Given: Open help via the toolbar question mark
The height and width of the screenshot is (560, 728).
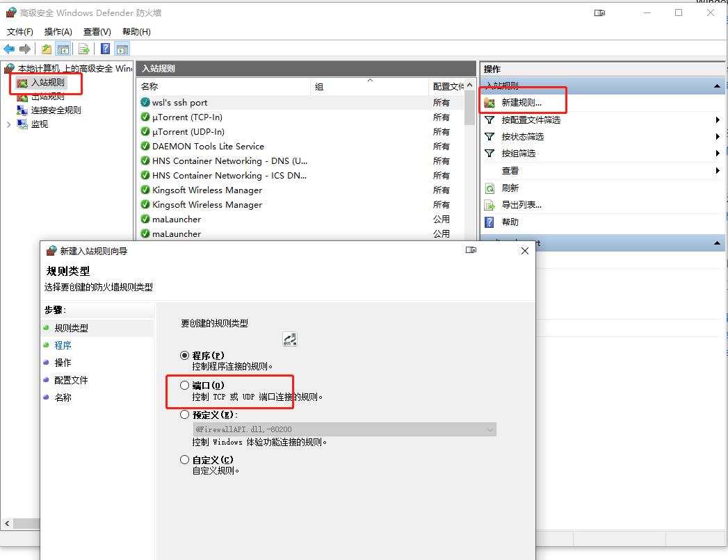Looking at the screenshot, I should tap(106, 49).
